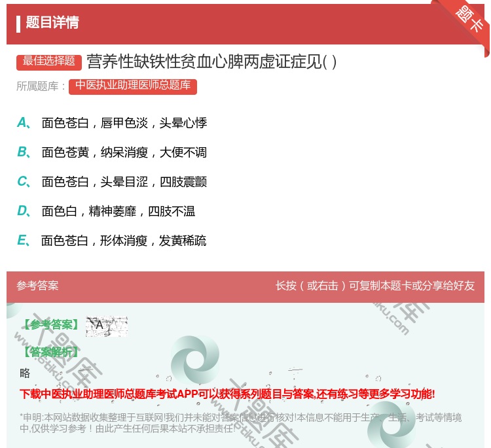This screenshot has height=448, width=491.
Task: Open the red 下载中医执业助理医师总题库考试APP link
Action: point(227,394)
